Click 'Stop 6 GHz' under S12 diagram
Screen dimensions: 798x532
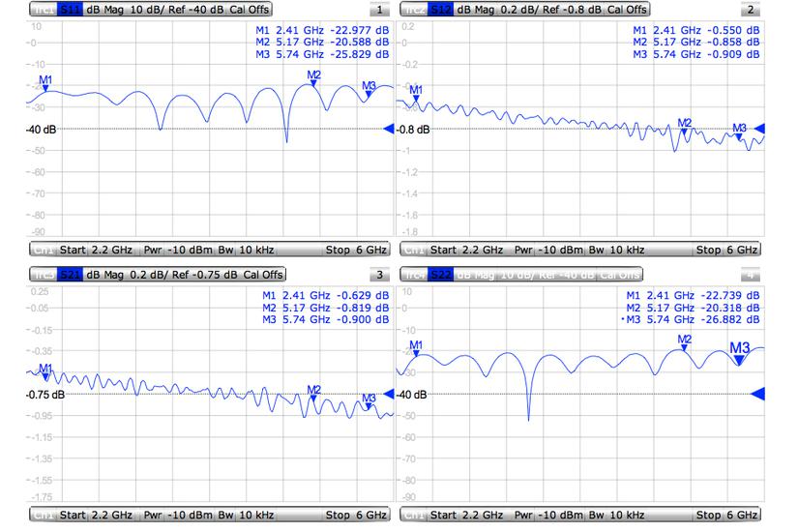point(726,250)
